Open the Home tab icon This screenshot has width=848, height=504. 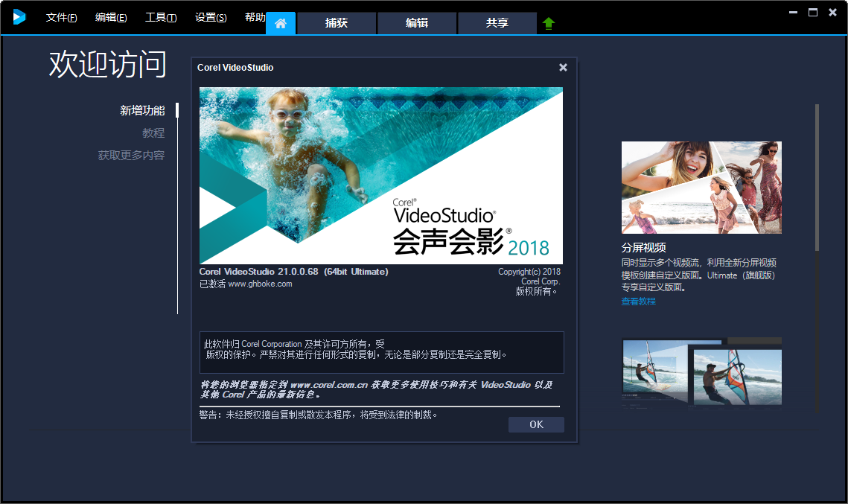281,23
